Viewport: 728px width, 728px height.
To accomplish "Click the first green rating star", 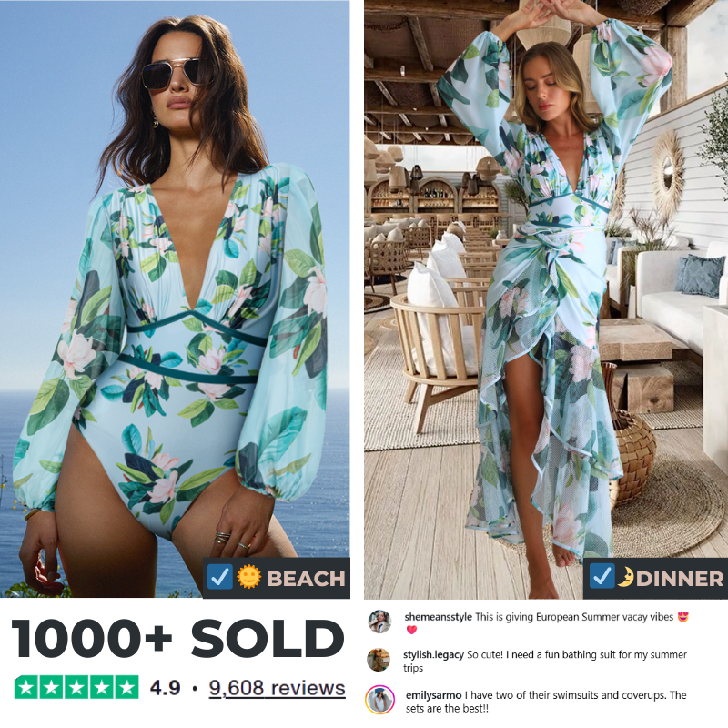I will coord(27,688).
